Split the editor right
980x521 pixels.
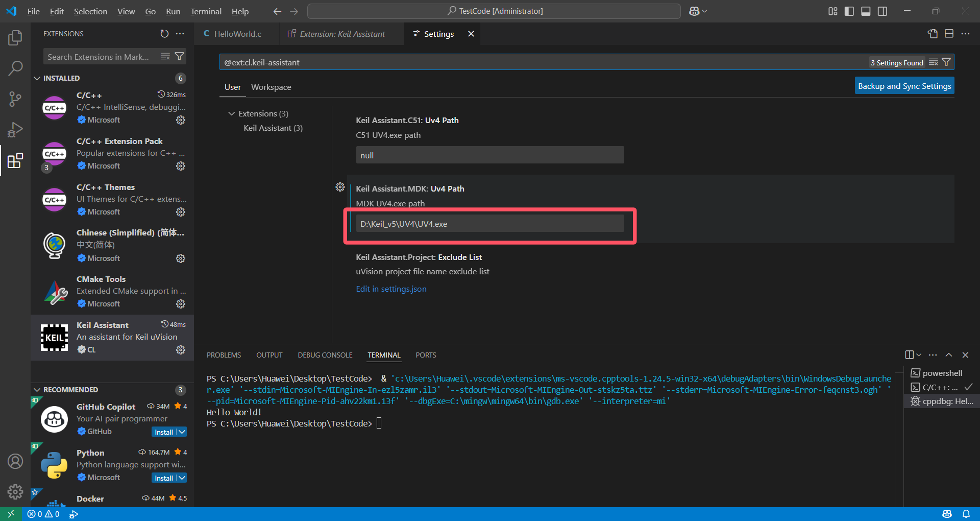click(x=949, y=34)
